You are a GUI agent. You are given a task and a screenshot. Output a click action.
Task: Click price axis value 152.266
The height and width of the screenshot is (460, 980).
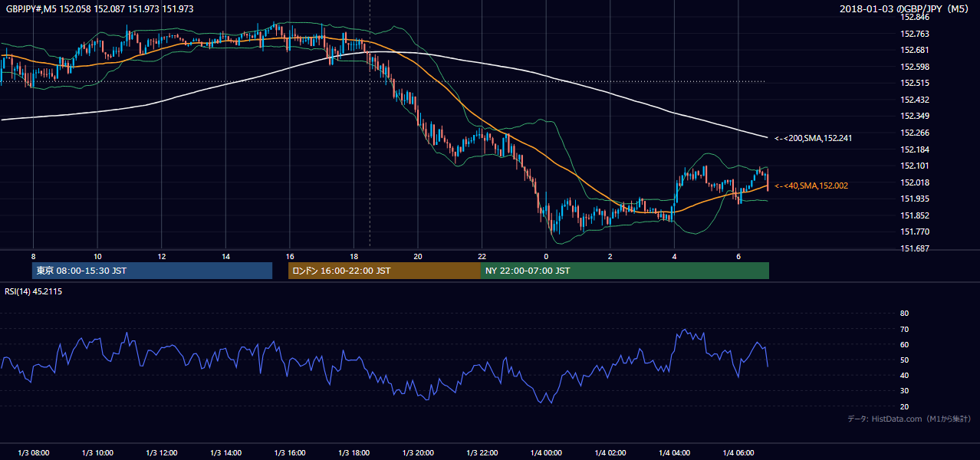coord(915,133)
